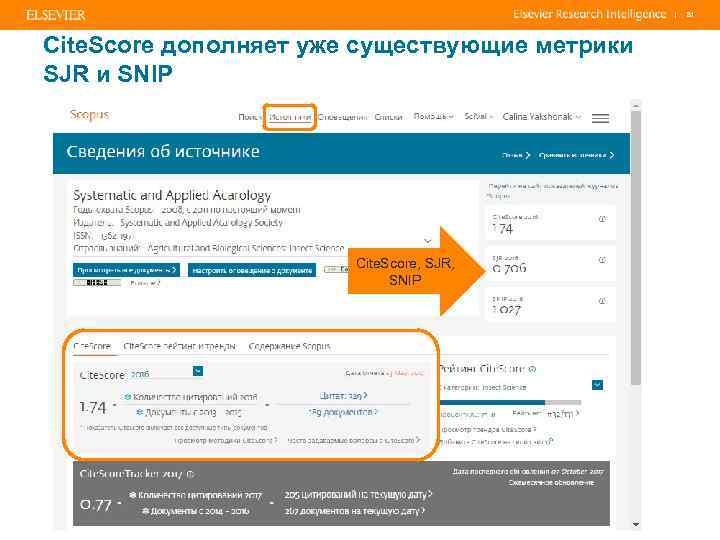Viewport: 720px width, 540px height.
Task: Follow Сравнить источники link in the banner
Action: pos(576,155)
